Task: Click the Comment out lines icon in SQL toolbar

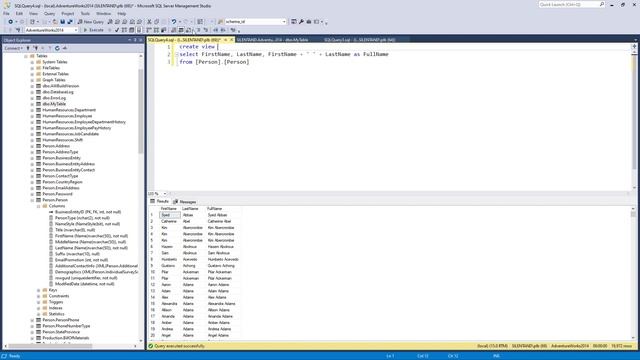Action: pos(199,30)
